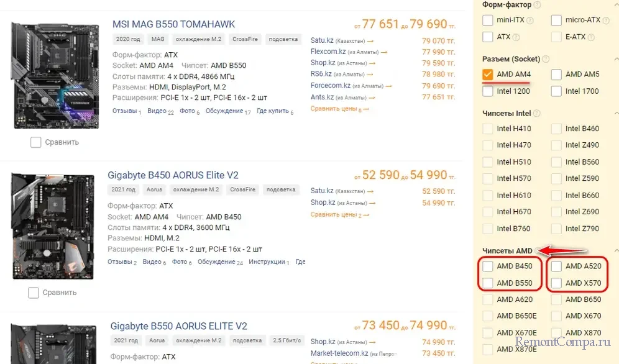Viewport: 619px width, 364px height.
Task: Click help icon next to Чипсеты Intel
Action: click(x=537, y=113)
